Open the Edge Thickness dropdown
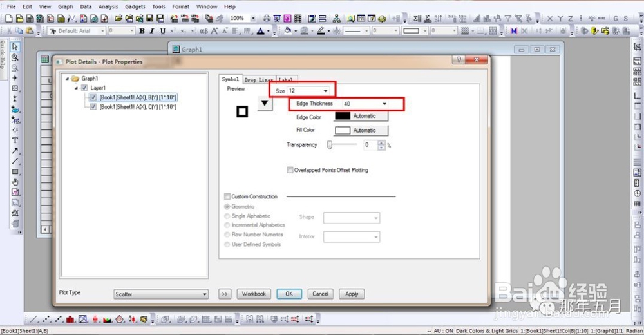 (x=384, y=104)
